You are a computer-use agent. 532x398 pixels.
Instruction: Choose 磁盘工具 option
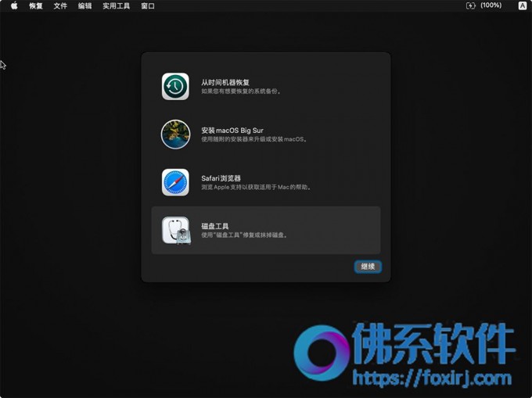tap(266, 230)
